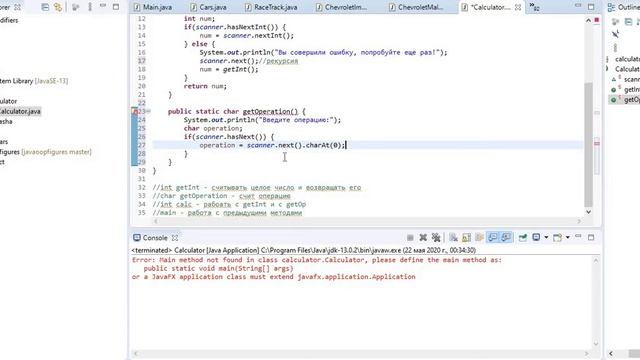Click Console vertical scrollbar down arrow
The image size is (640, 360).
point(596,343)
